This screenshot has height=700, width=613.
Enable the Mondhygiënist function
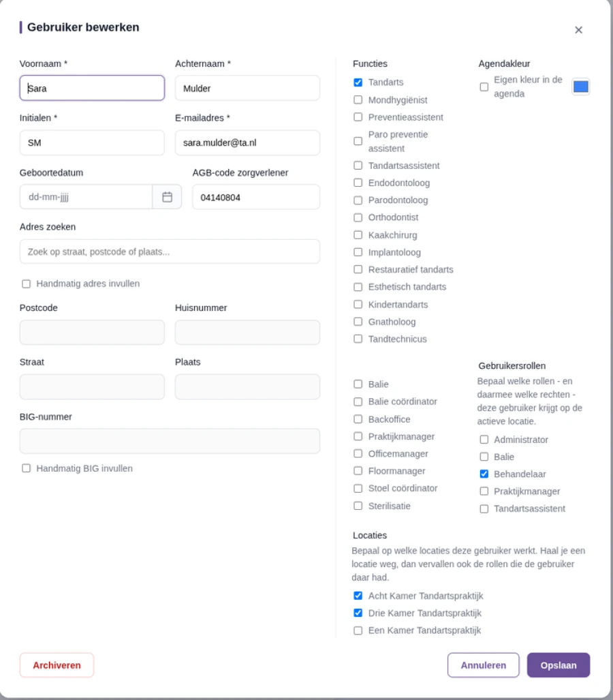pos(358,100)
